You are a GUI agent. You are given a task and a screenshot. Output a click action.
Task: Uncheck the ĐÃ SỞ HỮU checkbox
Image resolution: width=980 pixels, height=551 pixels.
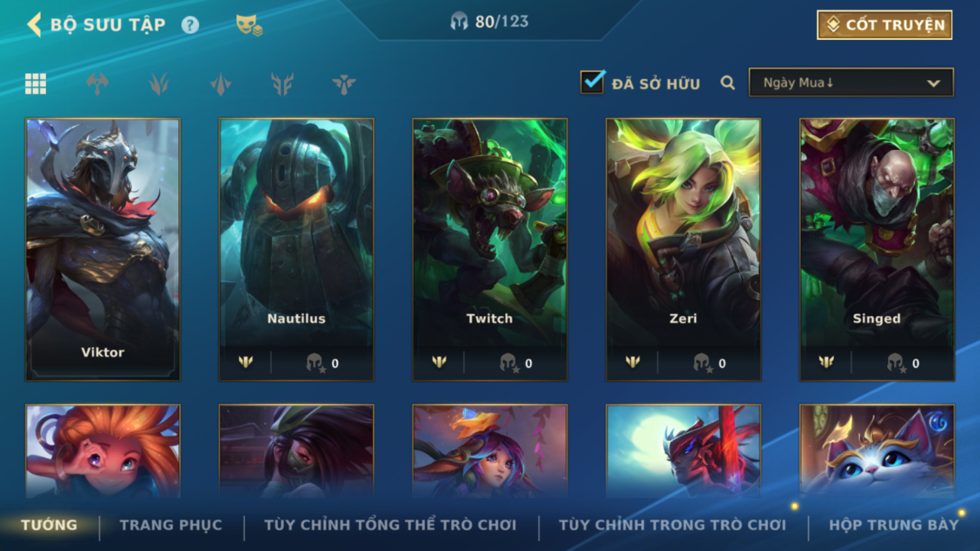coord(592,82)
